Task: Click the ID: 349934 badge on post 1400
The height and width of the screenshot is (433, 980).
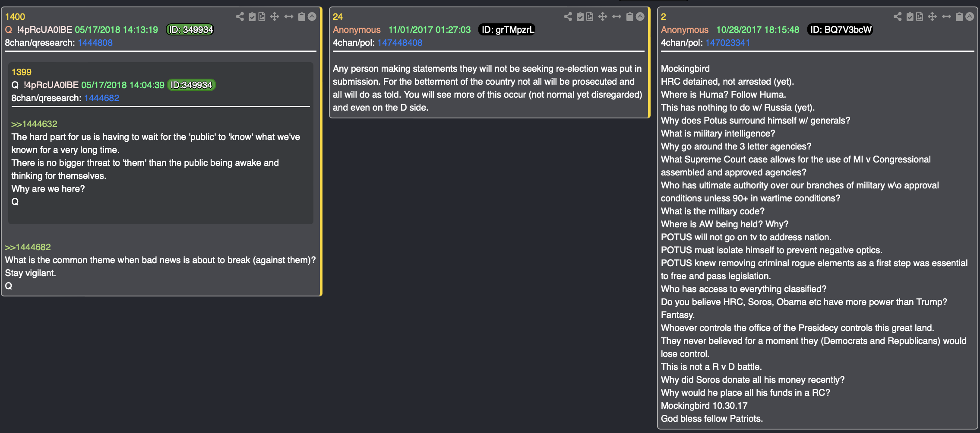Action: click(190, 30)
